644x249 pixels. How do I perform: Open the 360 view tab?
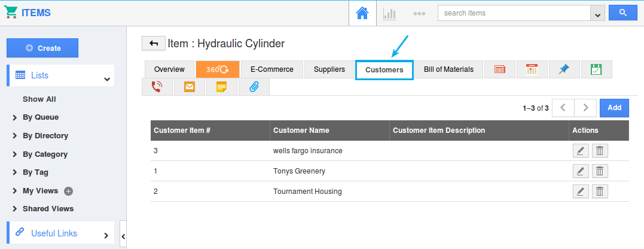(x=218, y=69)
